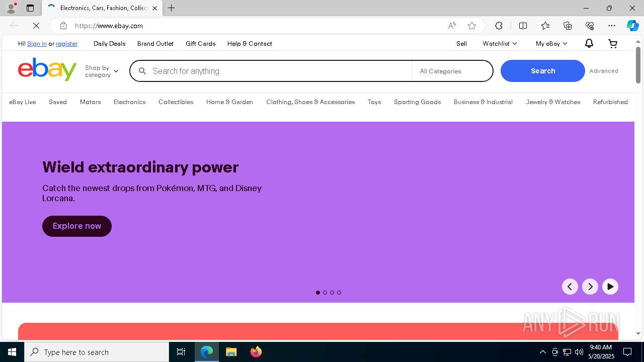
Task: Select the second carousel dot
Action: (x=325, y=293)
